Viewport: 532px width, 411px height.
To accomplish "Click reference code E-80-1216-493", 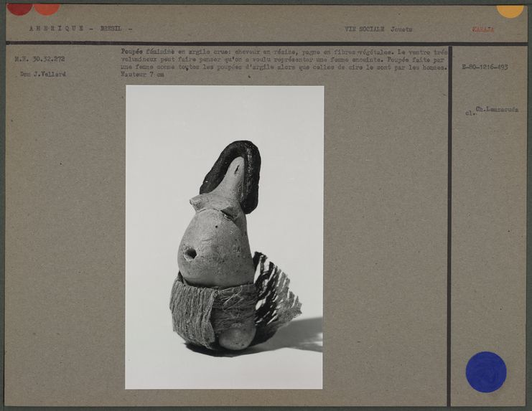I will (x=485, y=67).
